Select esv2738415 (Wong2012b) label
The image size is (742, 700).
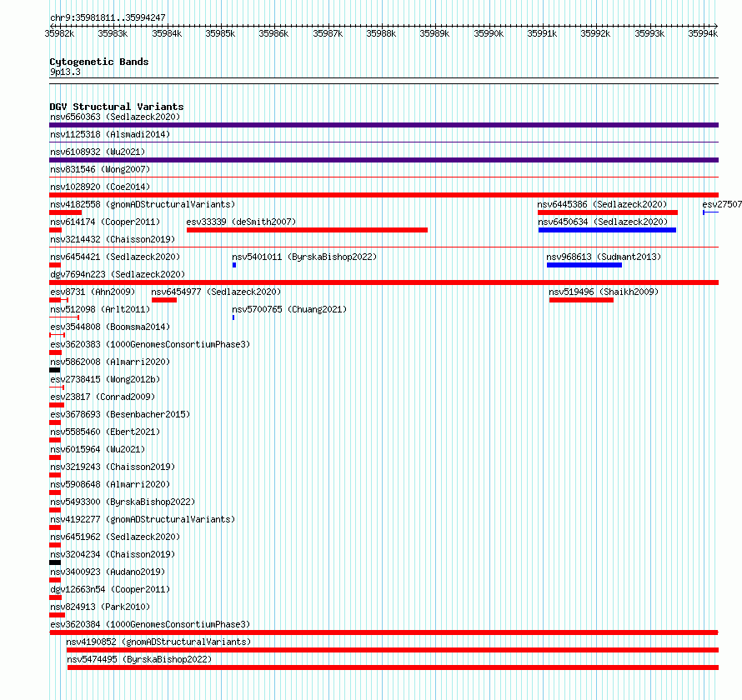pyautogui.click(x=105, y=379)
